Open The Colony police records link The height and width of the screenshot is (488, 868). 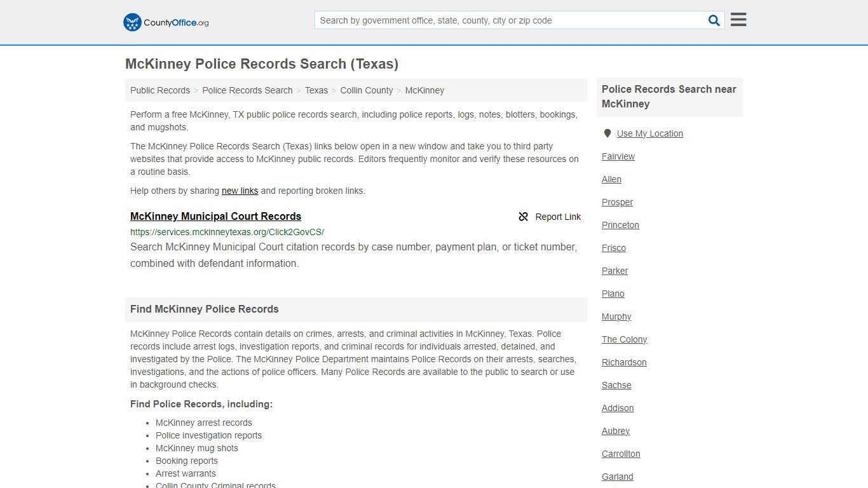(624, 339)
